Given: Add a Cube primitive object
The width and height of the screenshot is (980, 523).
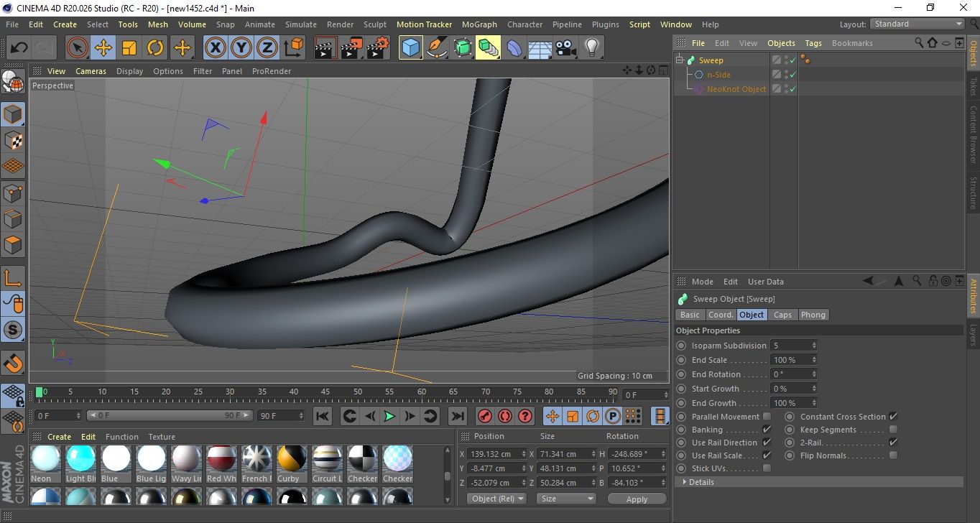Looking at the screenshot, I should click(x=410, y=48).
